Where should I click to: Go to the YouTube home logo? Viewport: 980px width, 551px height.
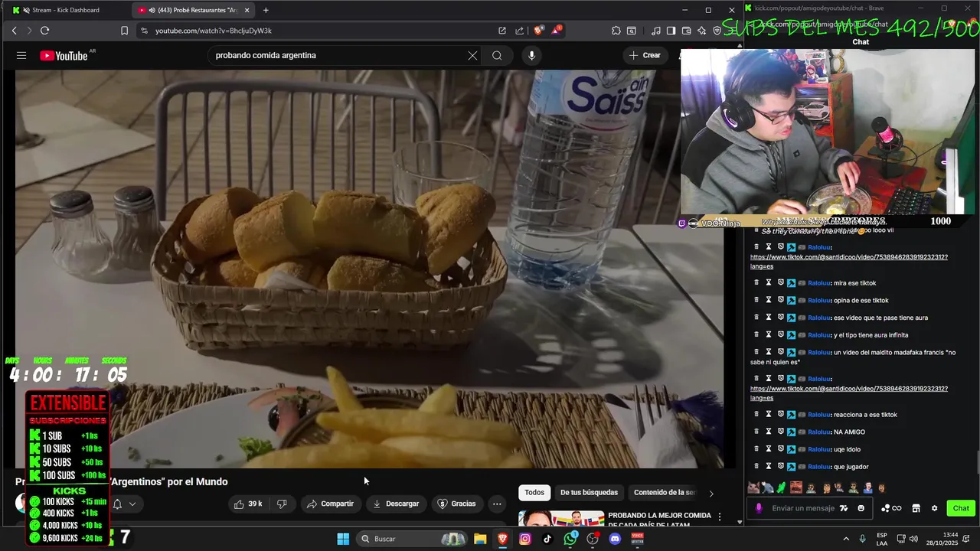(x=64, y=55)
